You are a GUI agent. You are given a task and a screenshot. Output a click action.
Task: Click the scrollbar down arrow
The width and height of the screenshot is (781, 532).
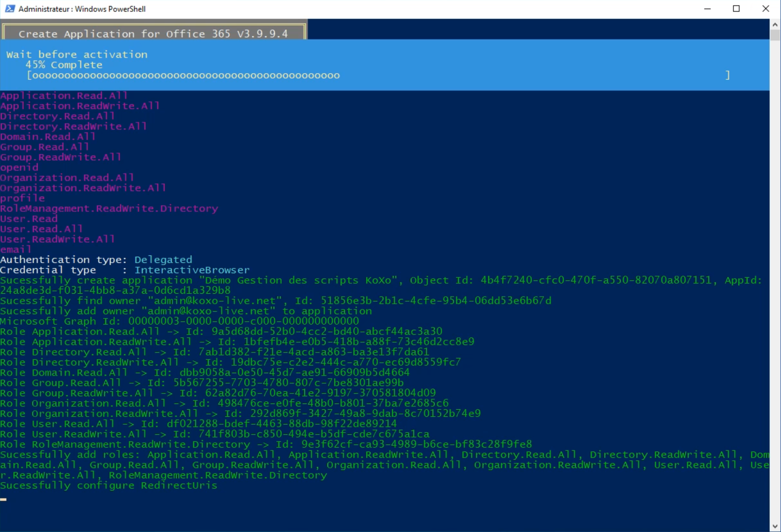(775, 526)
